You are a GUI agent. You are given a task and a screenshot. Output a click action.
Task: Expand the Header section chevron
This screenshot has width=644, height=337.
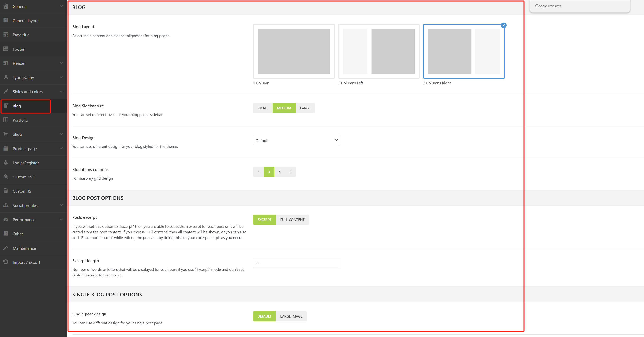pos(61,63)
